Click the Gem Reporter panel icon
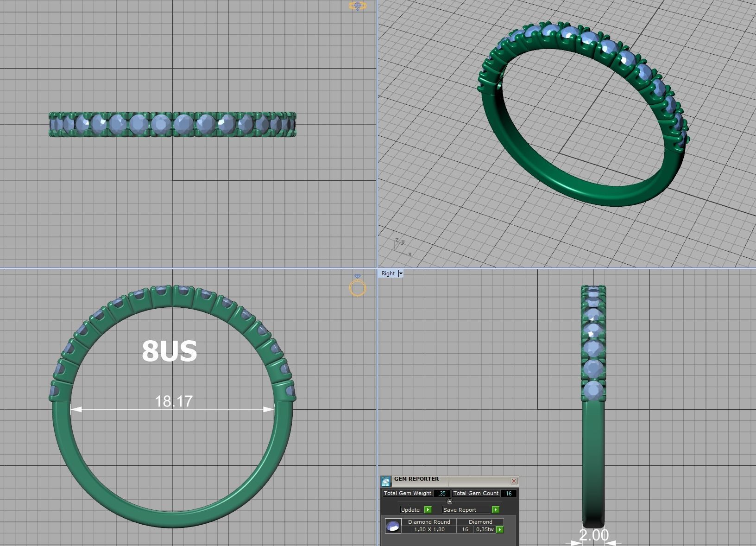The image size is (756, 546). (x=386, y=481)
